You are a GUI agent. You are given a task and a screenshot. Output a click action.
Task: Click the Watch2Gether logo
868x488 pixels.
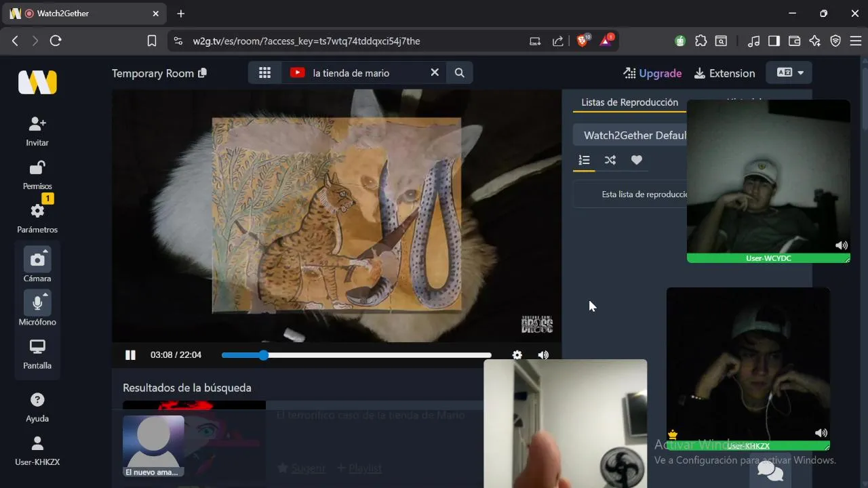[x=37, y=82]
